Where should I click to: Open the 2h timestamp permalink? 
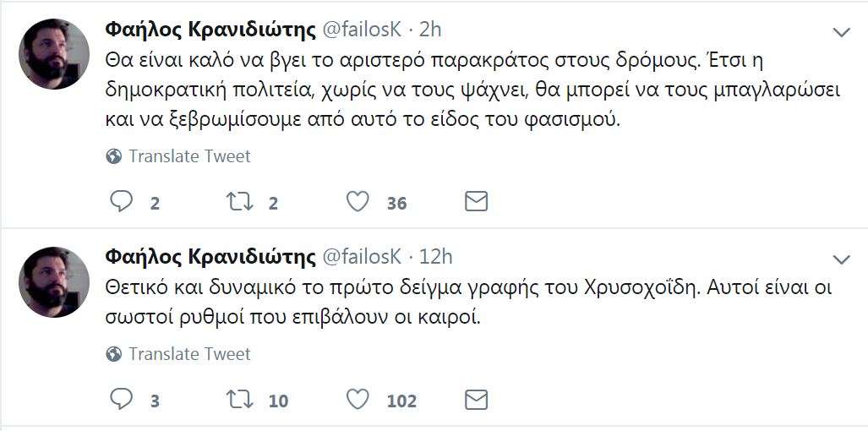click(431, 30)
